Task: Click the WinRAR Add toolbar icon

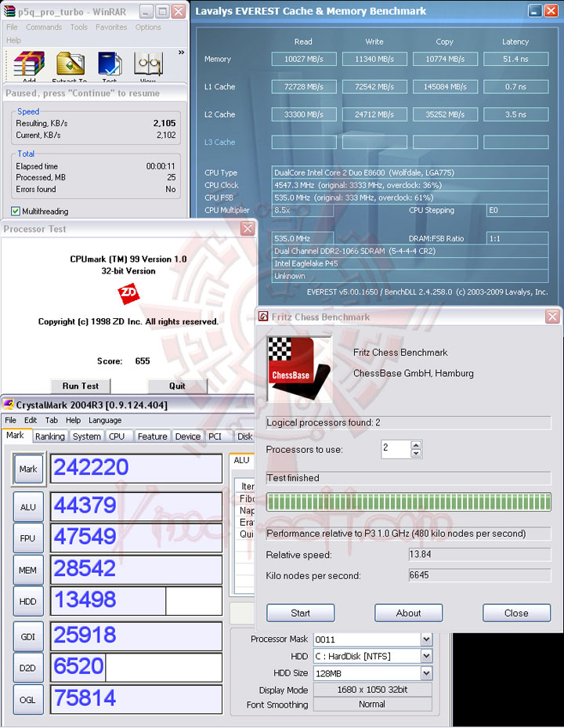Action: click(x=29, y=65)
